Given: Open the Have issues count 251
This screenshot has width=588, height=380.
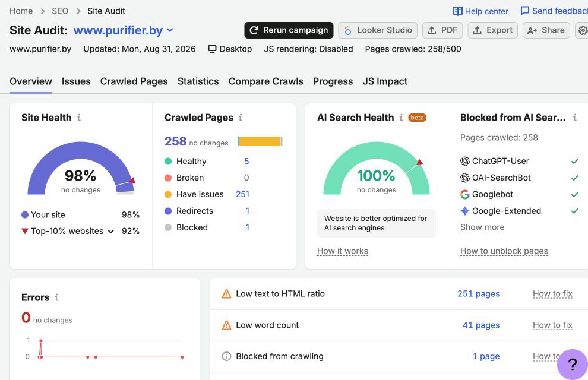Looking at the screenshot, I should click(242, 194).
